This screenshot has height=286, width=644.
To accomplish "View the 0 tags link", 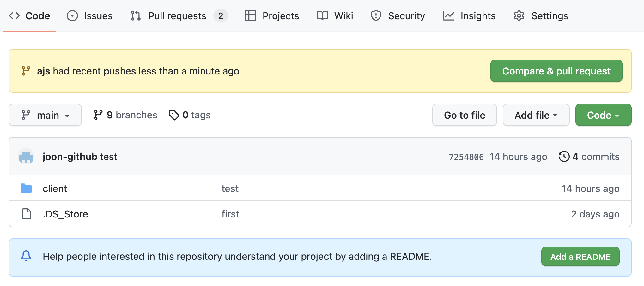I will point(190,115).
